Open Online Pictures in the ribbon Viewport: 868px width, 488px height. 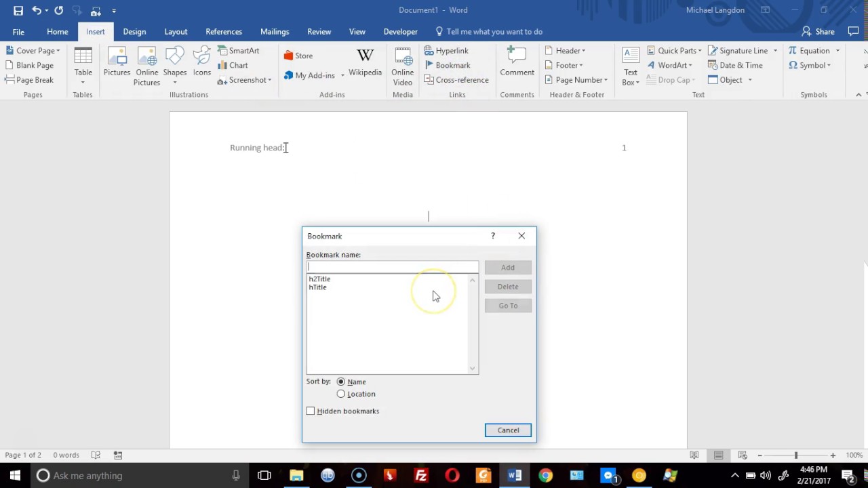click(x=146, y=66)
